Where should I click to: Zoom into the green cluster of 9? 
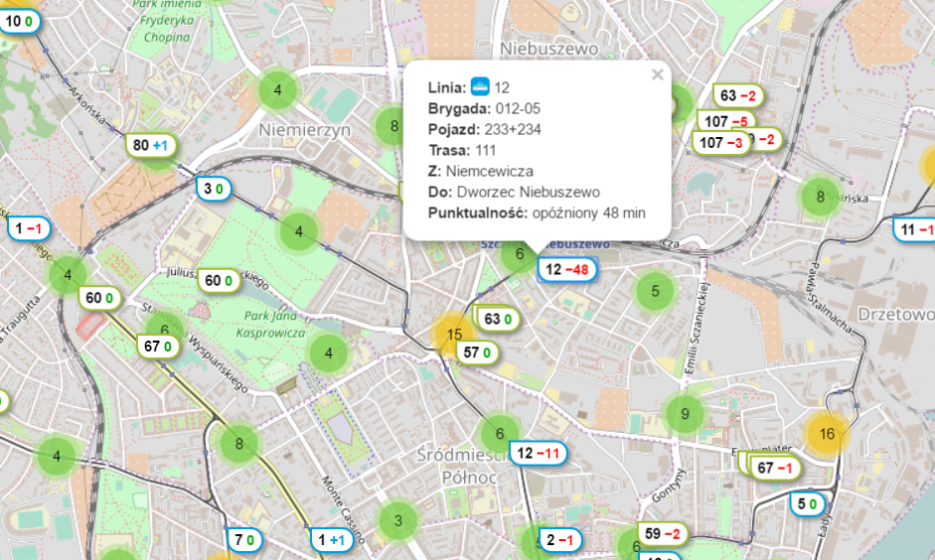(684, 413)
